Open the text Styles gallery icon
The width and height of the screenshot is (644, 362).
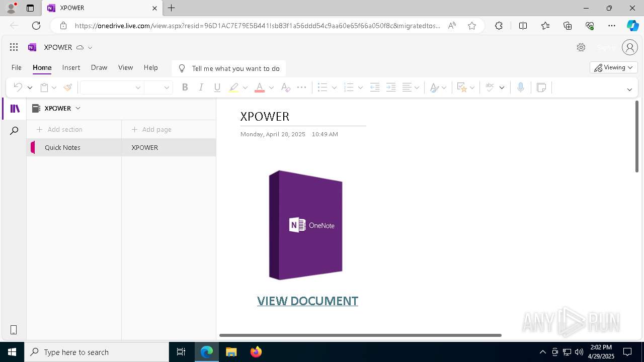point(435,87)
